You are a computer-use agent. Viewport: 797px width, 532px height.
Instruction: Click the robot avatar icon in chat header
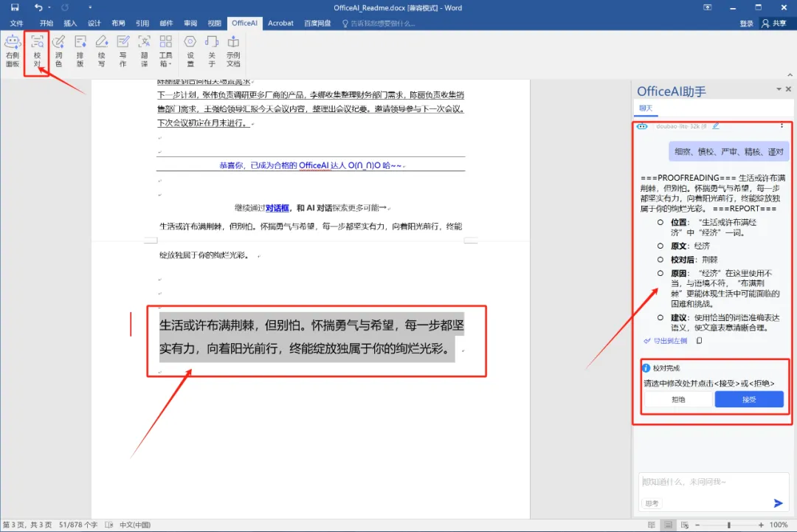(x=642, y=126)
